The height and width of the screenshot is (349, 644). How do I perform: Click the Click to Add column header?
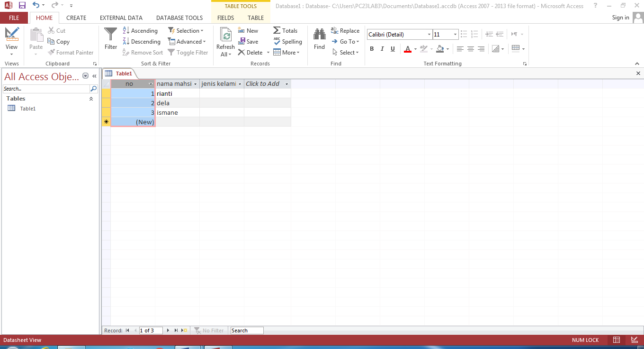267,84
